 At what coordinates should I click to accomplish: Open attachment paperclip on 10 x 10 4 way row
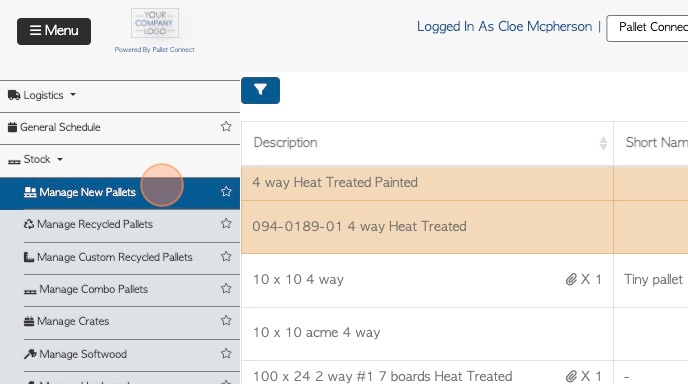pos(571,279)
